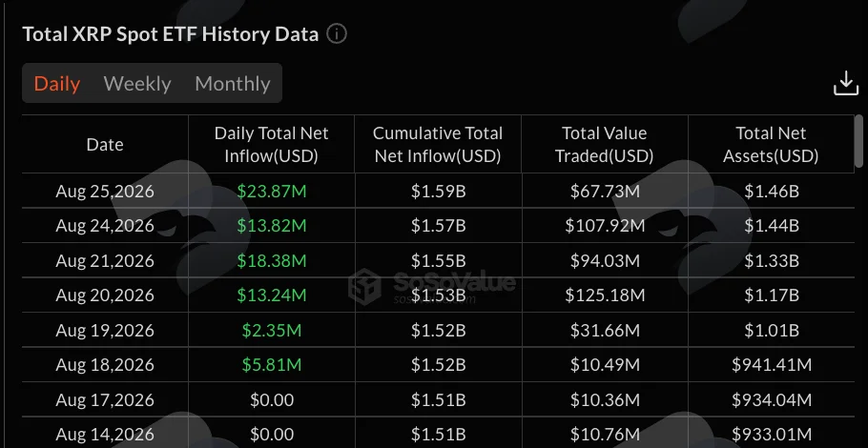This screenshot has width=868, height=448.
Task: Click Cumulative Total Net Inflow column header
Action: [x=438, y=144]
